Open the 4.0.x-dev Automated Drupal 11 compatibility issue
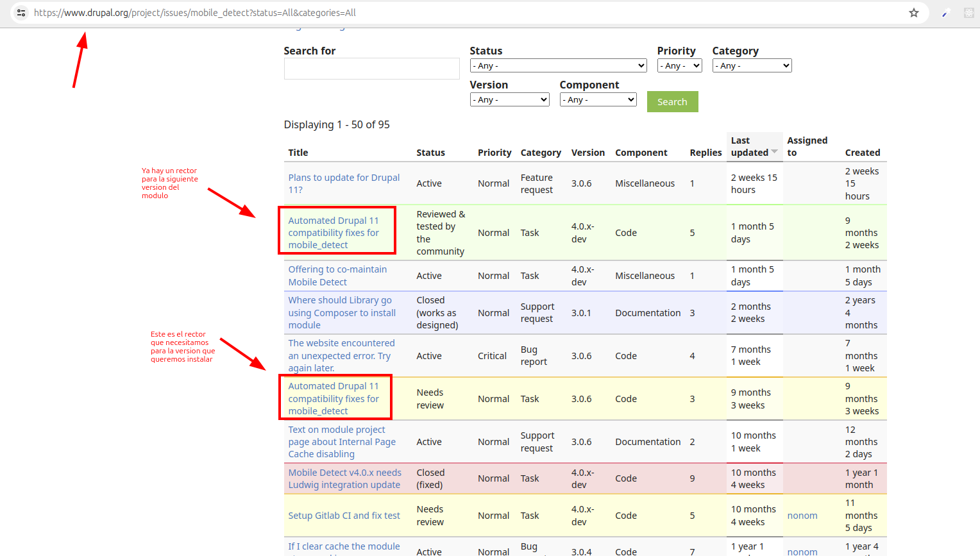The height and width of the screenshot is (556, 980). [334, 233]
